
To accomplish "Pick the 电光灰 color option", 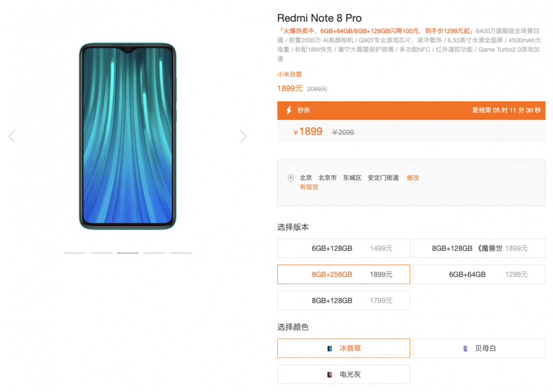I will (343, 375).
